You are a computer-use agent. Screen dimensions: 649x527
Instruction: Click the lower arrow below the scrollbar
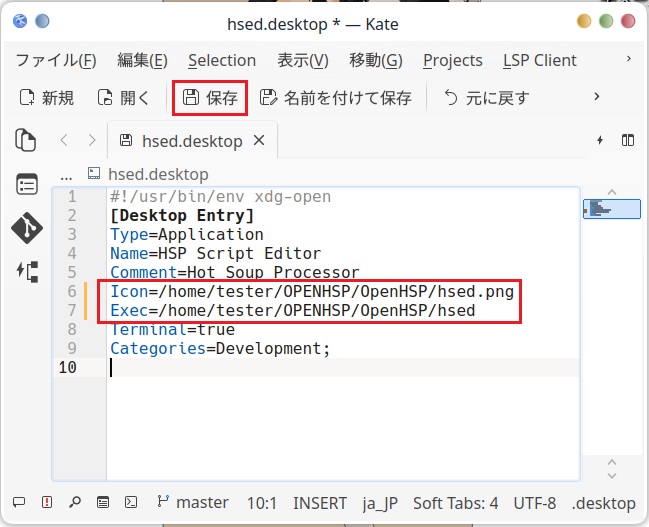(612, 475)
